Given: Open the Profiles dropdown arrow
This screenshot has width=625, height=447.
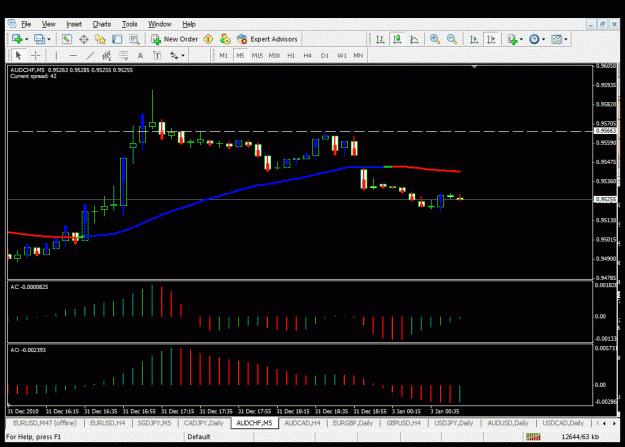Looking at the screenshot, I should 49,39.
